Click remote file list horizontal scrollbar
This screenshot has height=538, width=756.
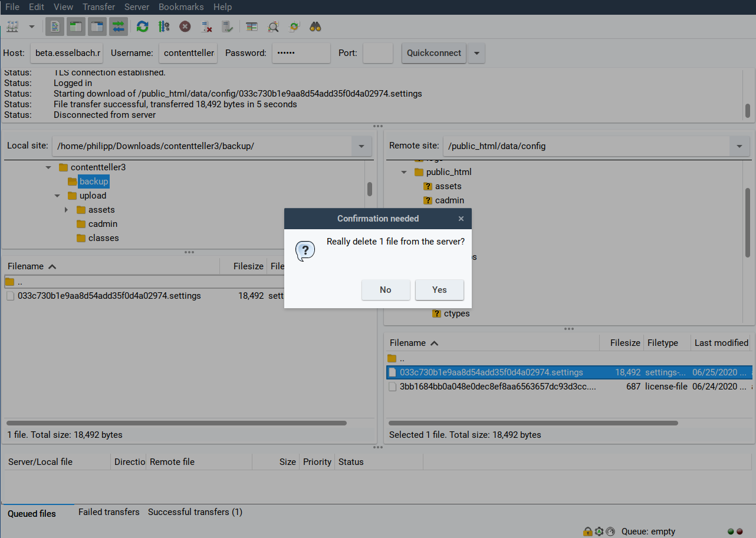[x=534, y=423]
